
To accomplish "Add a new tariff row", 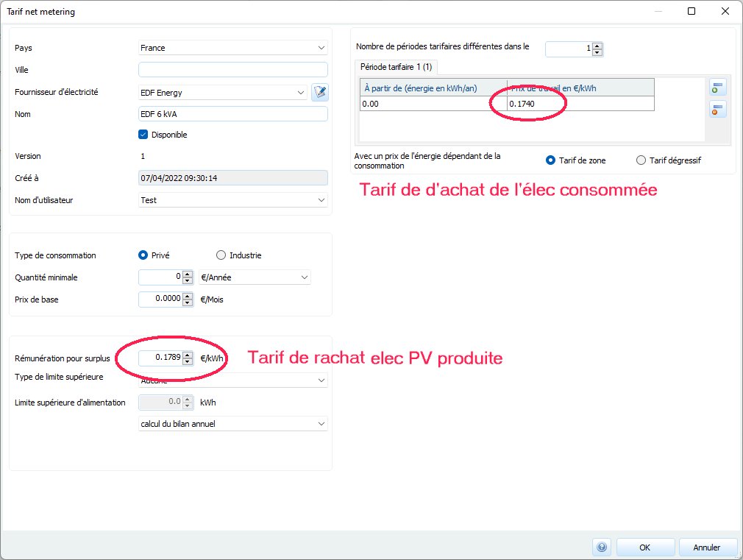I will [x=715, y=88].
